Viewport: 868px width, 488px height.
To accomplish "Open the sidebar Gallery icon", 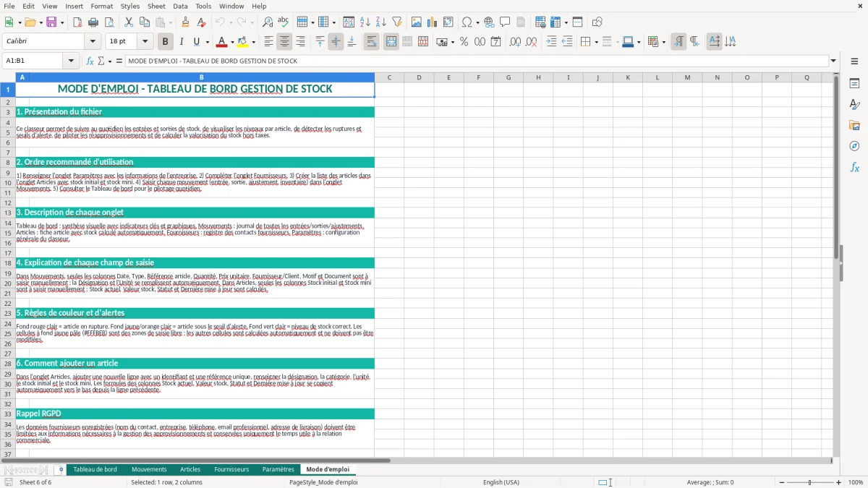I will click(x=854, y=125).
